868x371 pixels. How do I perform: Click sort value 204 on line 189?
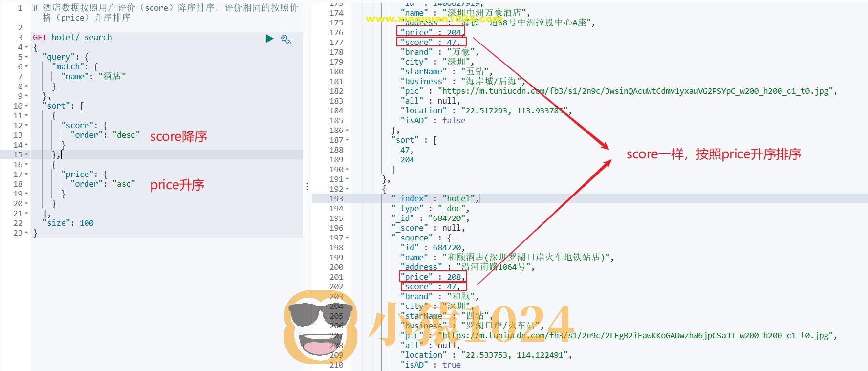[x=407, y=159]
